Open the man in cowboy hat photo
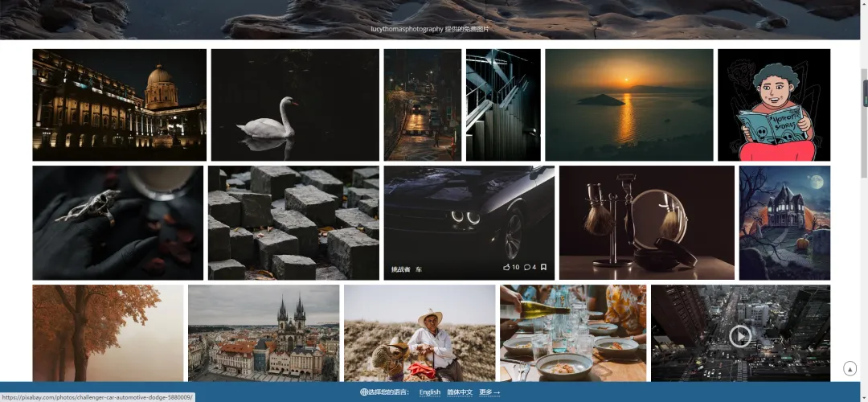Screen dimensions: 868x402 coord(419,333)
